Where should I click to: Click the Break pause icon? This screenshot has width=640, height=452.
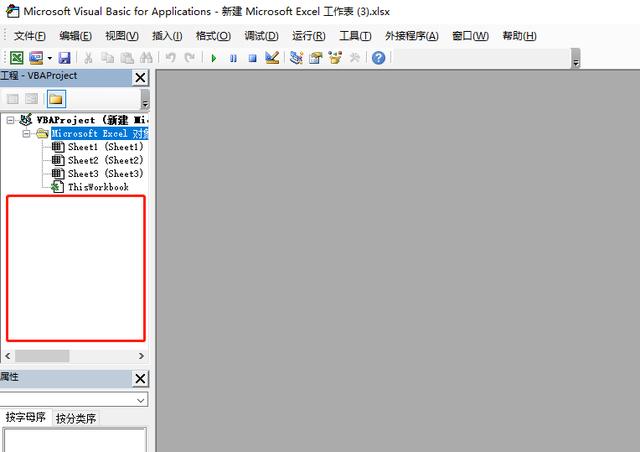coord(233,58)
